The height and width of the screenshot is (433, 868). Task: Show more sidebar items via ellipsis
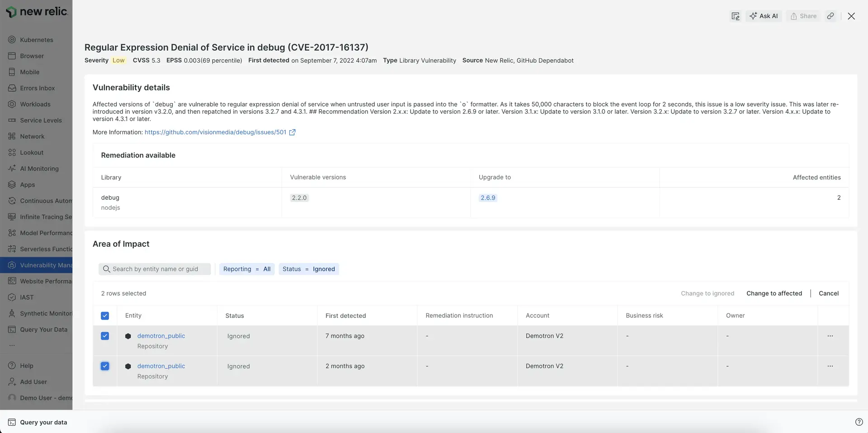pyautogui.click(x=12, y=345)
